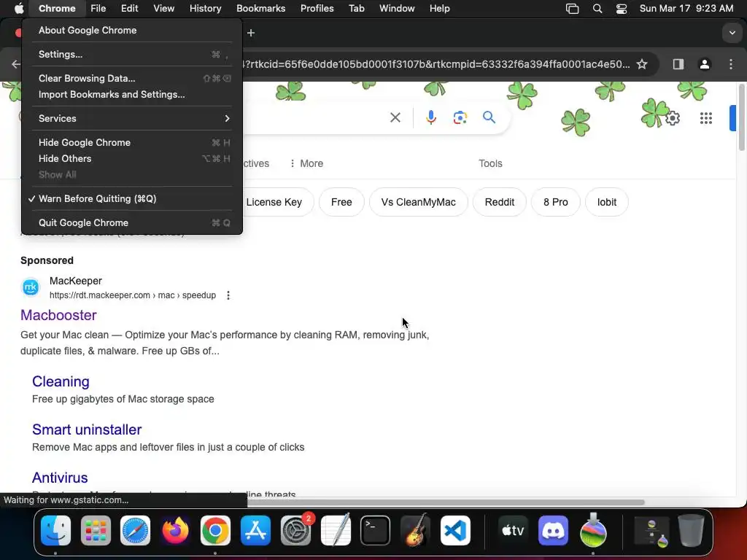Open Terminal from the Dock

click(376, 530)
